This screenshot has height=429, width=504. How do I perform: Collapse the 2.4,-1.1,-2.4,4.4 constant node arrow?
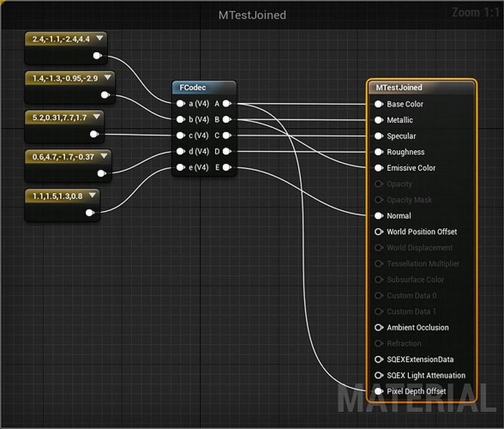[100, 39]
